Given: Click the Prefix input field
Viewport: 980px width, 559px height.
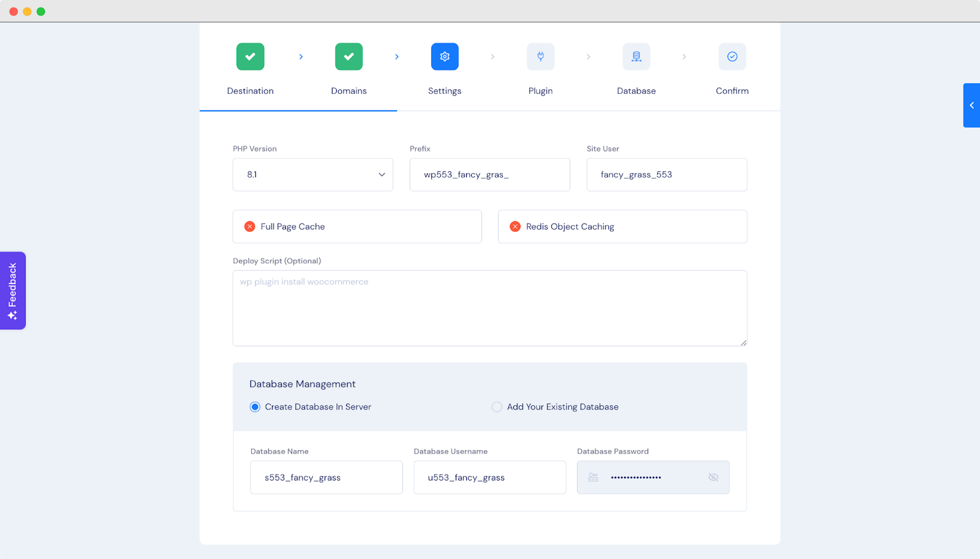Looking at the screenshot, I should click(x=489, y=175).
